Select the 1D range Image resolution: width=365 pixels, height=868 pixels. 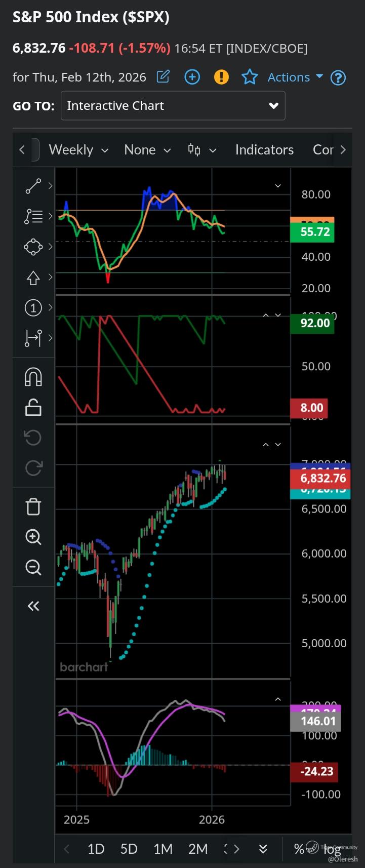96,849
